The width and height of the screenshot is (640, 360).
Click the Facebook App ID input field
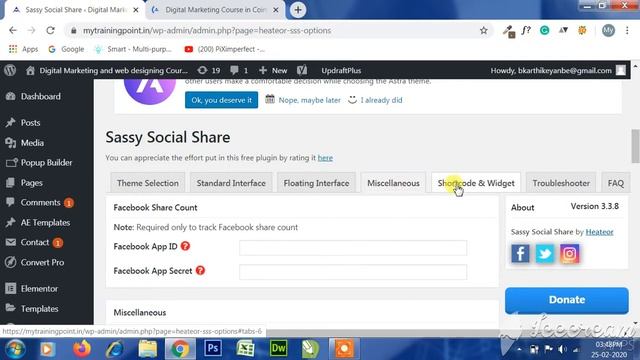[353, 248]
